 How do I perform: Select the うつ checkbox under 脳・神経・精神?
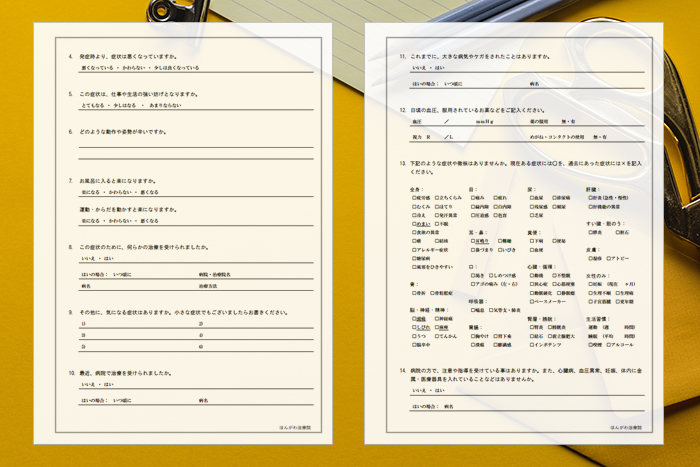[x=413, y=336]
